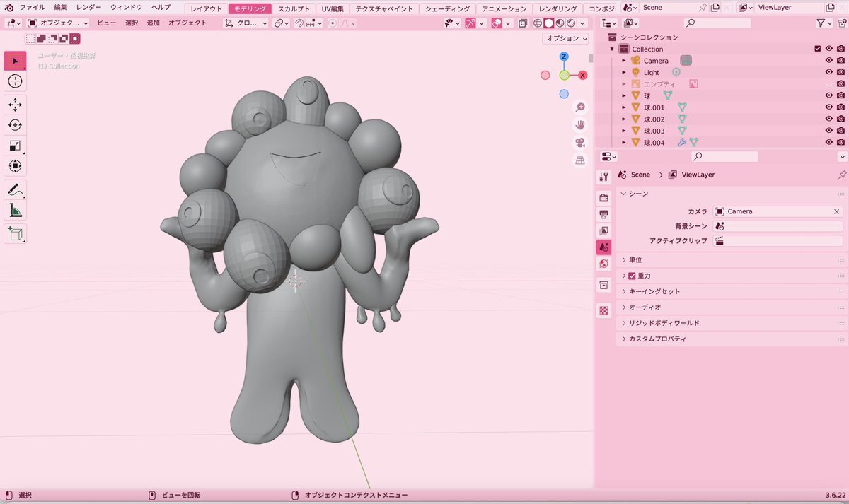Toggle camera view with camera gizmo
Image resolution: width=849 pixels, height=504 pixels.
pyautogui.click(x=580, y=143)
